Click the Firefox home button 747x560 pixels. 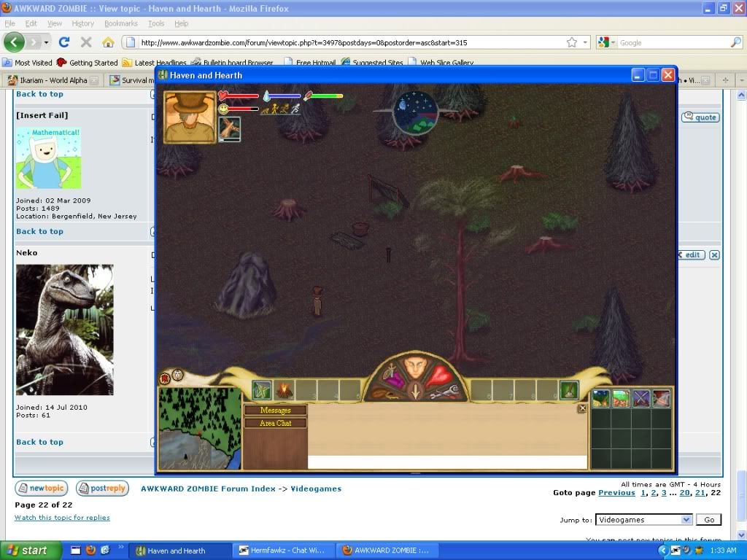point(108,42)
